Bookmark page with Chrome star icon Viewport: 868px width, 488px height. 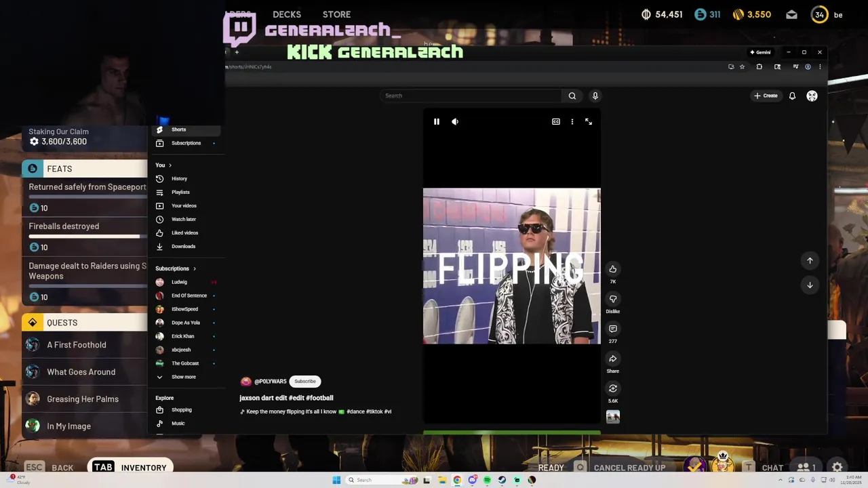click(x=743, y=67)
